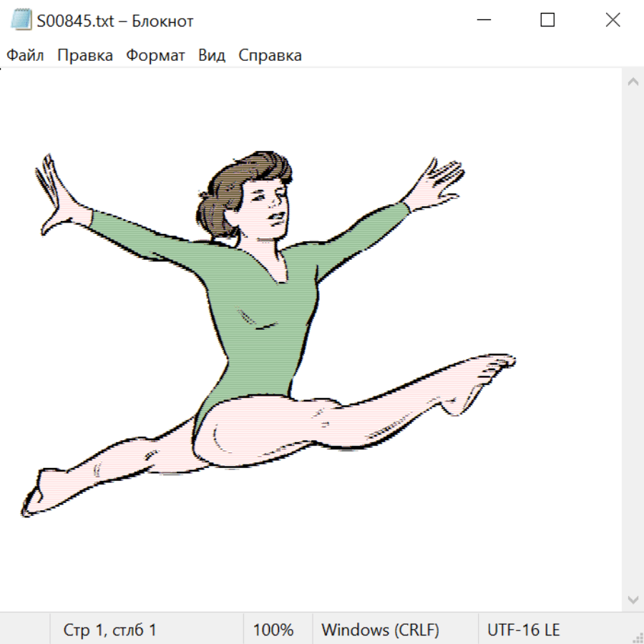
Task: Click the scroll down arrow
Action: (x=633, y=599)
